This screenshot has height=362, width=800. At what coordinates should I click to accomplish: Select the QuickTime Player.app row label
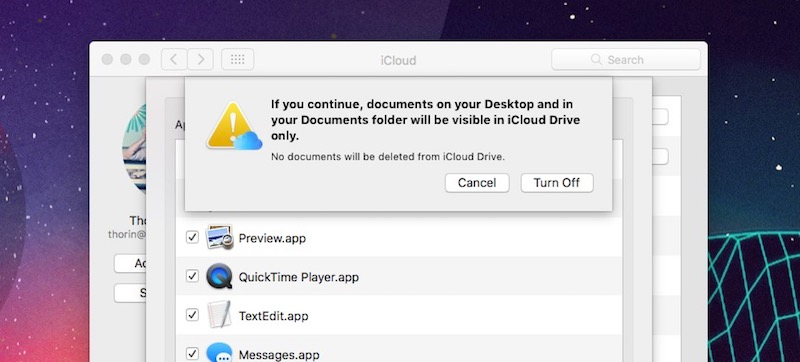pyautogui.click(x=298, y=277)
